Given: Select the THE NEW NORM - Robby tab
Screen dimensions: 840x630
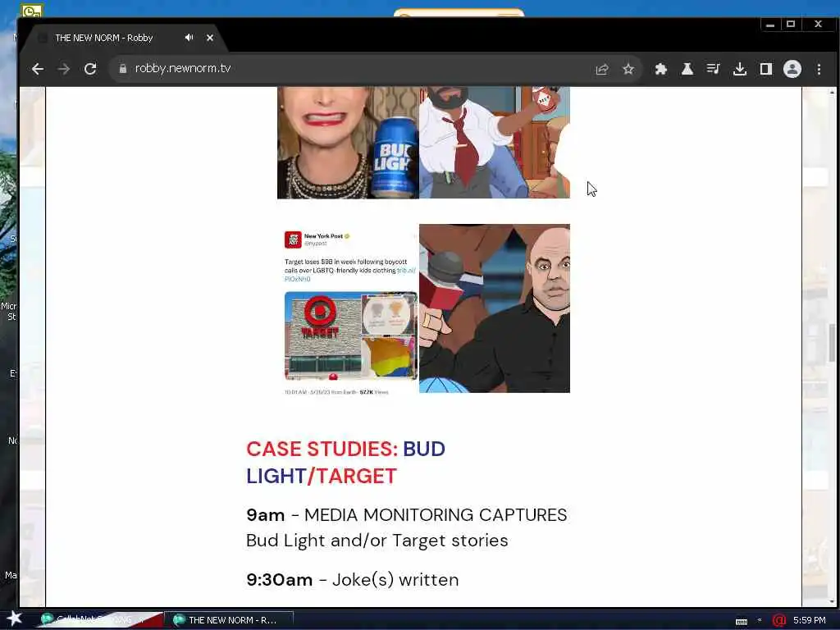Looking at the screenshot, I should pos(126,38).
